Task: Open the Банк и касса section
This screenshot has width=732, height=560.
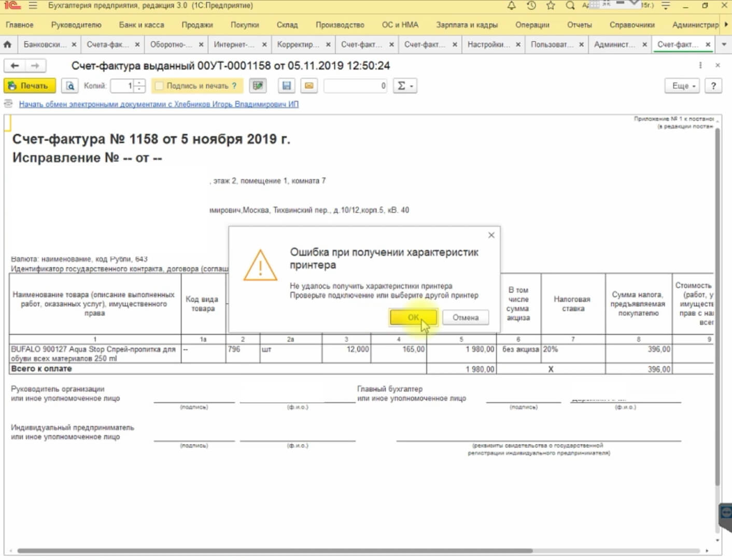Action: [141, 25]
